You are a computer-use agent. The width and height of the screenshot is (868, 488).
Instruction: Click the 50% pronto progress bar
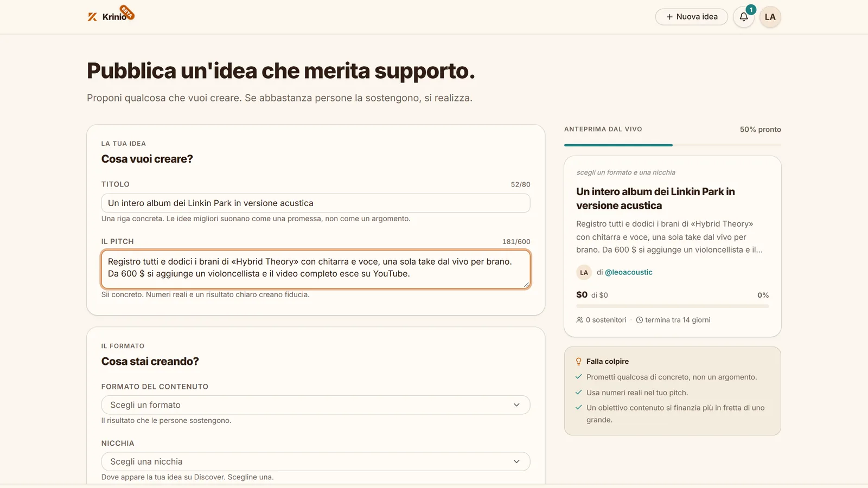tap(673, 145)
